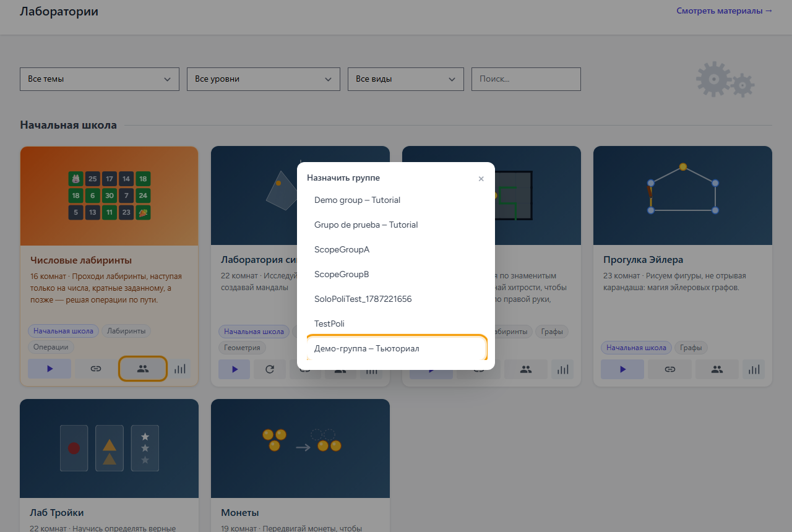Screen dimensions: 792x532
Task: Click Начальная школа tag on Прогулка Эйлера
Action: [x=636, y=348]
